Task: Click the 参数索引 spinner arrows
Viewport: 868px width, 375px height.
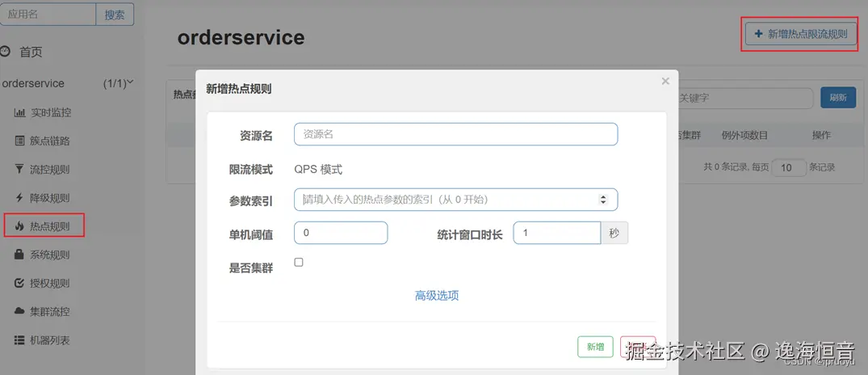Action: click(x=603, y=200)
